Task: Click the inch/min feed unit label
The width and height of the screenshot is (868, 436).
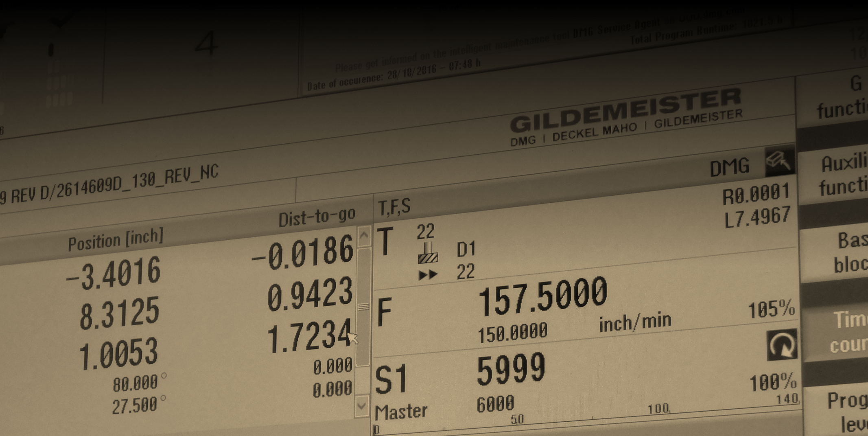Action: click(x=635, y=322)
